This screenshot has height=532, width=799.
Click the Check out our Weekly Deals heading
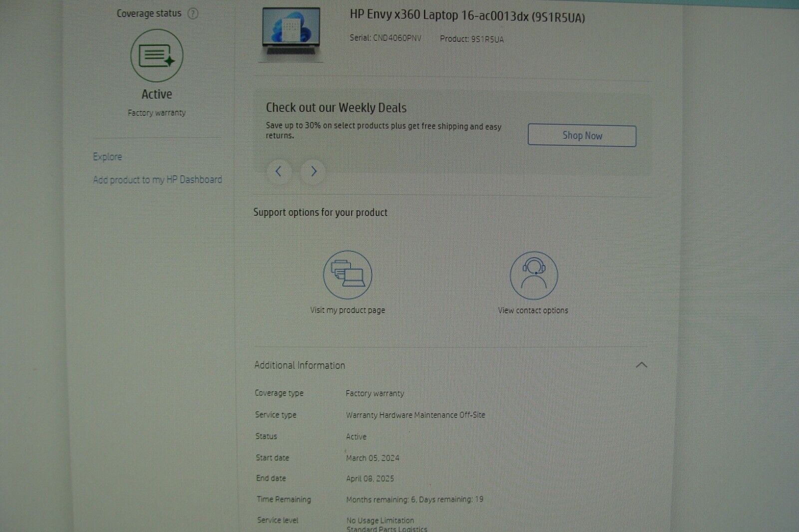click(336, 108)
